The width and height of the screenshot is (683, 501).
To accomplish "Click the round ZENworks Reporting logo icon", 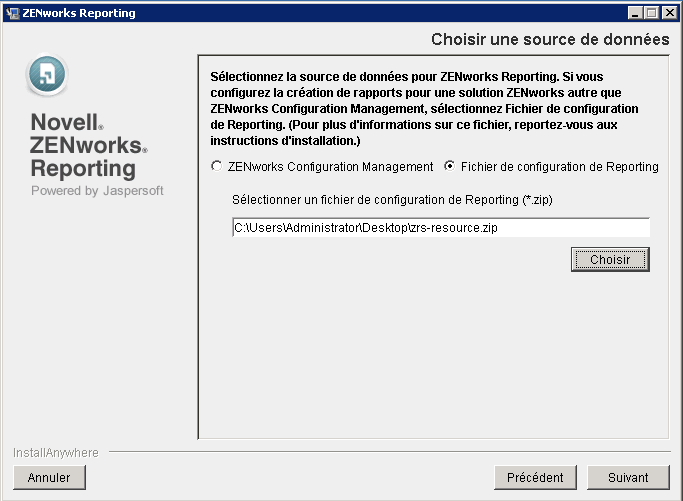I will click(x=47, y=74).
